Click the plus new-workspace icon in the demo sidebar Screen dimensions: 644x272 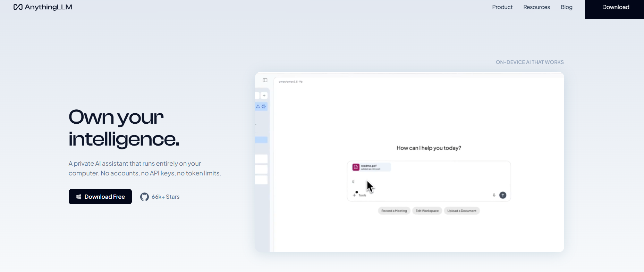pyautogui.click(x=264, y=96)
